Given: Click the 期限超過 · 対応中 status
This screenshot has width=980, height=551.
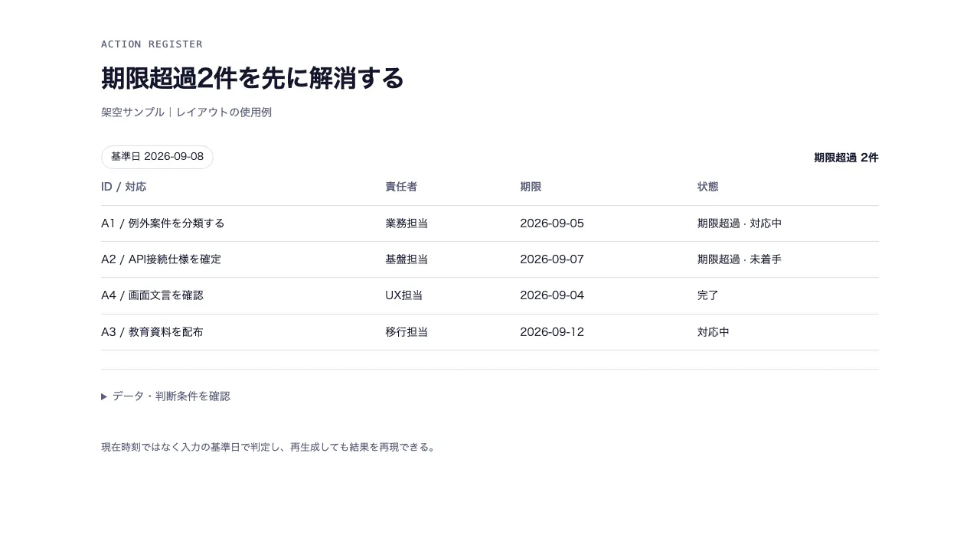Looking at the screenshot, I should point(740,223).
